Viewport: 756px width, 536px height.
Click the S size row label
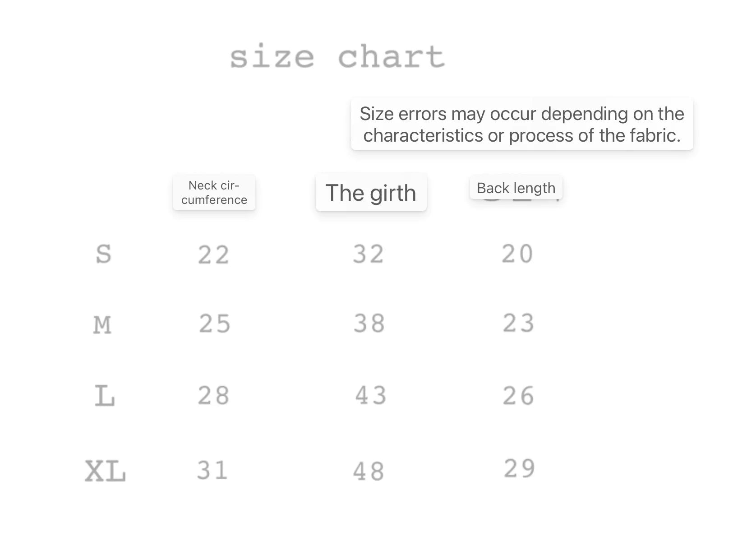[103, 254]
